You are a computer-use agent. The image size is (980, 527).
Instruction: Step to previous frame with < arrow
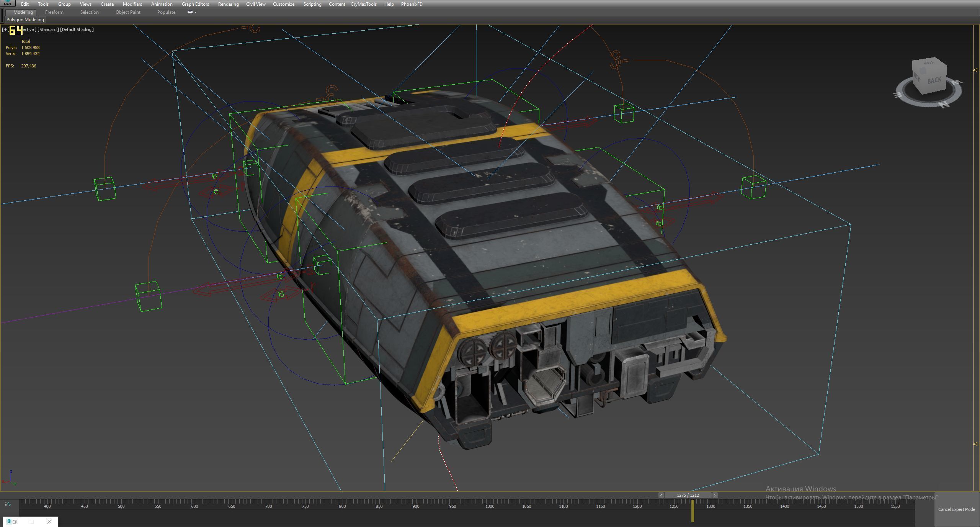tap(661, 495)
